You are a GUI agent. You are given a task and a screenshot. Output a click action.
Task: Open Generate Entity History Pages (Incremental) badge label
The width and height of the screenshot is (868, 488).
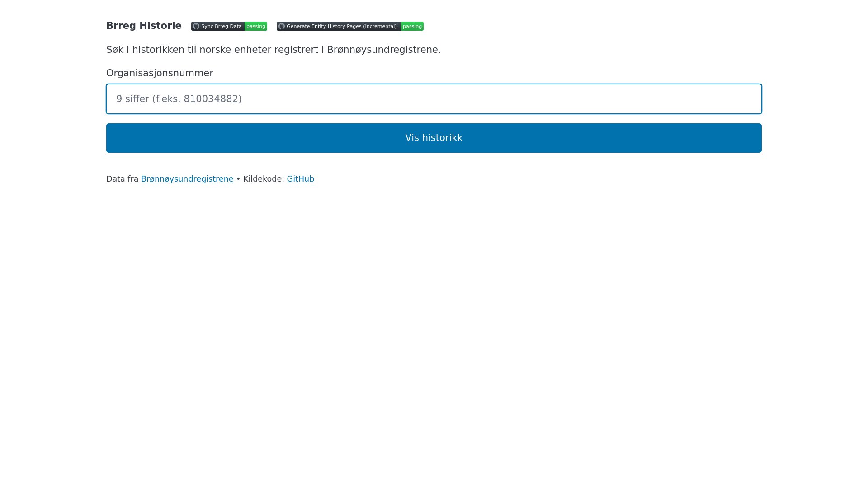point(341,26)
